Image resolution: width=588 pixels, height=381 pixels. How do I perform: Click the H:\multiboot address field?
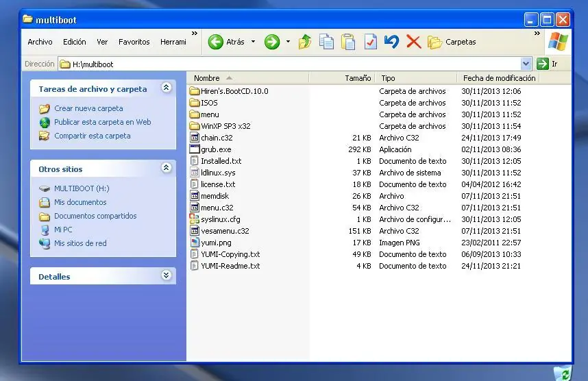click(x=289, y=64)
